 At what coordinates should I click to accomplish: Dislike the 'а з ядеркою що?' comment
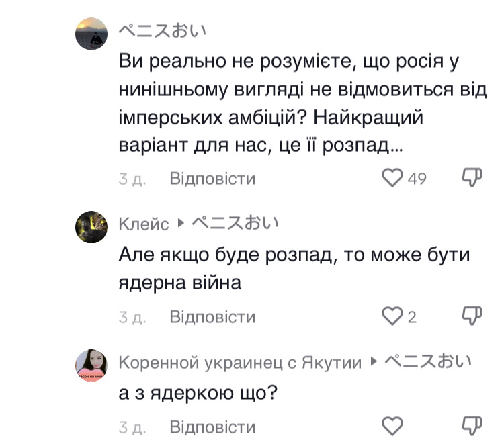473,426
